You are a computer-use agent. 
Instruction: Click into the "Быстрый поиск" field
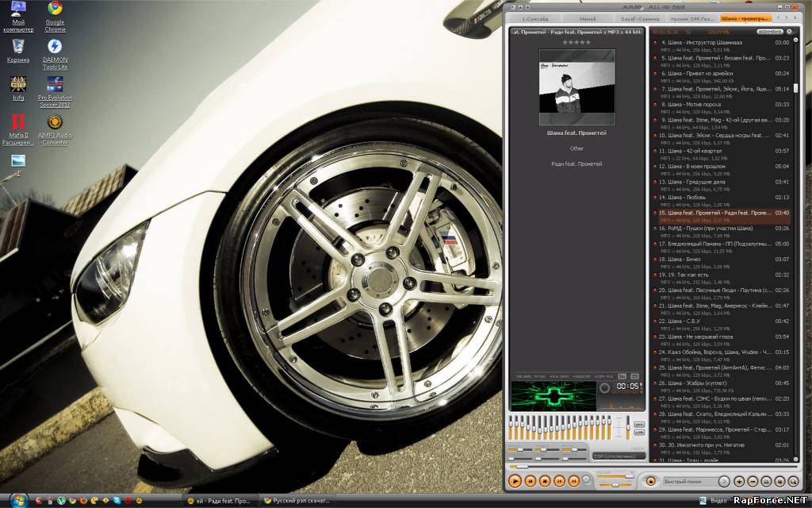(x=690, y=482)
